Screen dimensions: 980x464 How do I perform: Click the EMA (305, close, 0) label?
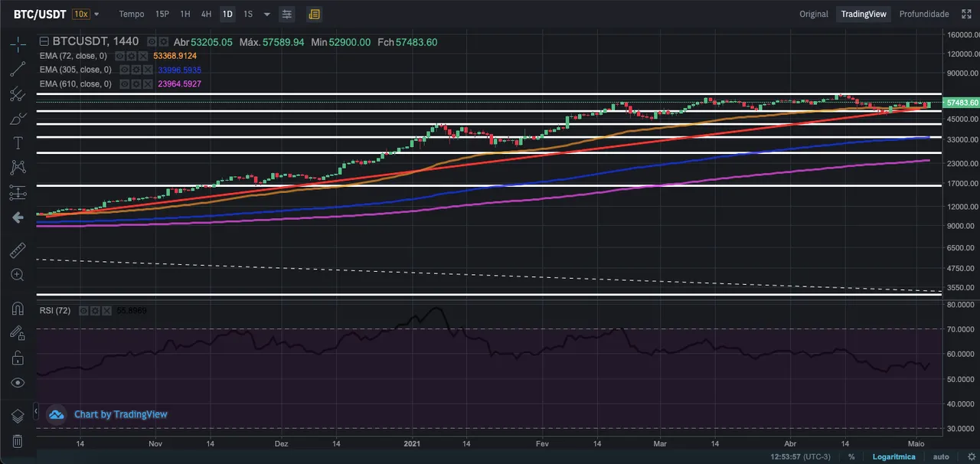77,70
